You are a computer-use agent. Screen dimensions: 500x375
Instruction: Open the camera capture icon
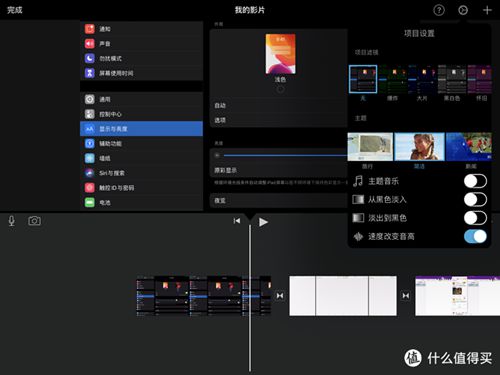34,221
